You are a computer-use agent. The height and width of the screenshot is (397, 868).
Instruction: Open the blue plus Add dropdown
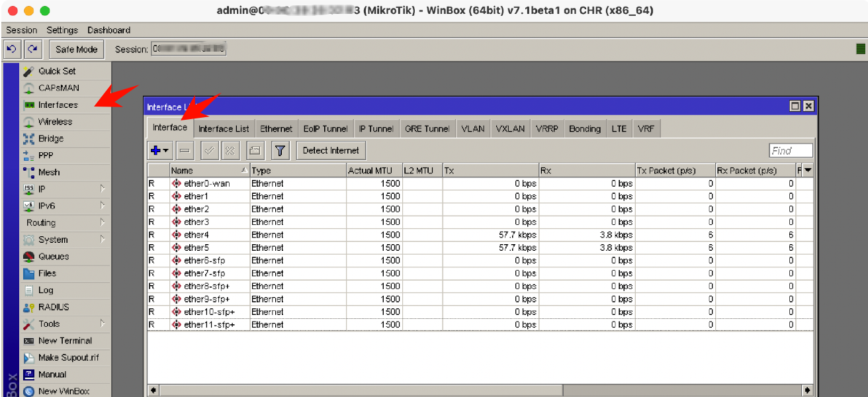(160, 151)
